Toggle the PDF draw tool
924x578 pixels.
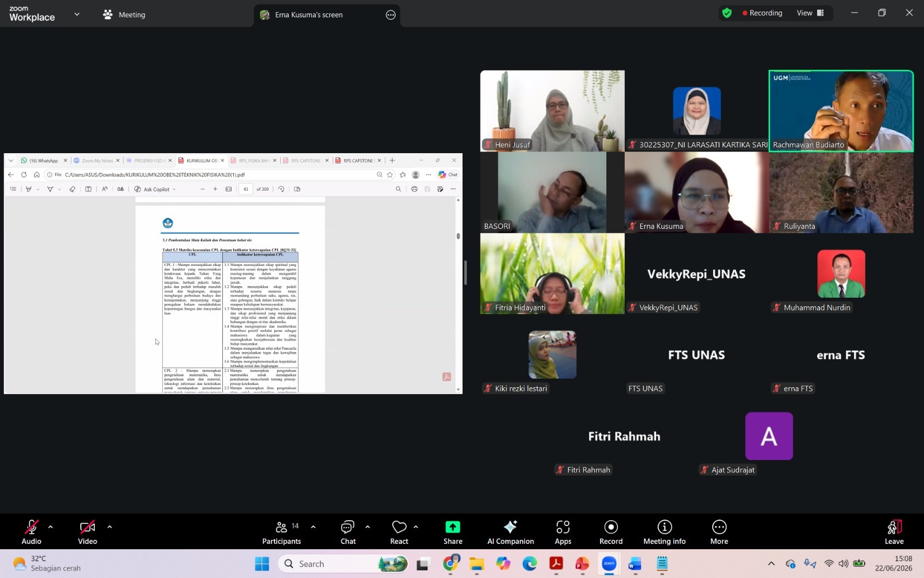(x=50, y=189)
